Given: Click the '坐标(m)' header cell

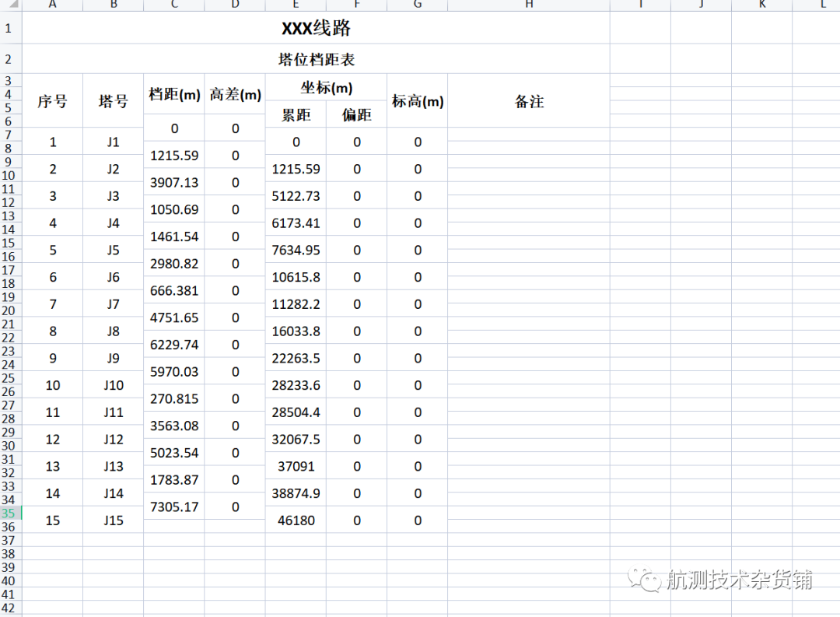Looking at the screenshot, I should (326, 87).
